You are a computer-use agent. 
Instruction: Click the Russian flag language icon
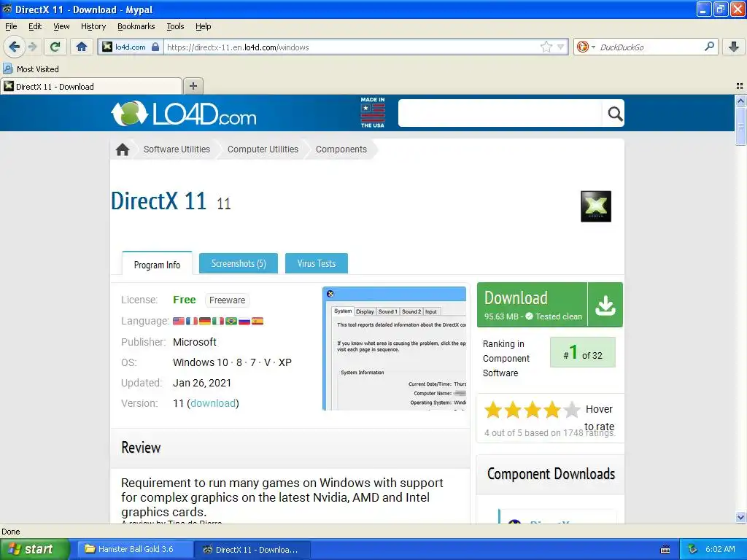244,321
